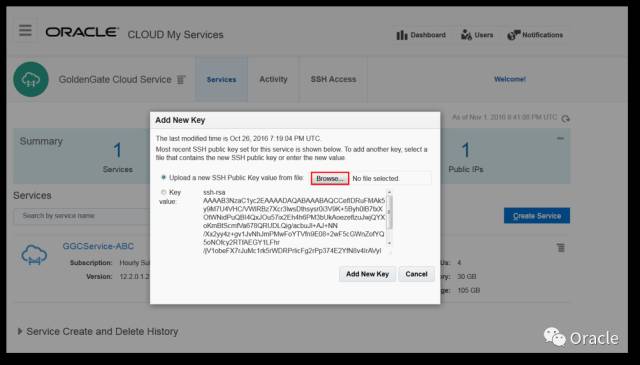Click the 'No file selected.' text
Viewport: 640px width, 365px height.
coord(376,178)
